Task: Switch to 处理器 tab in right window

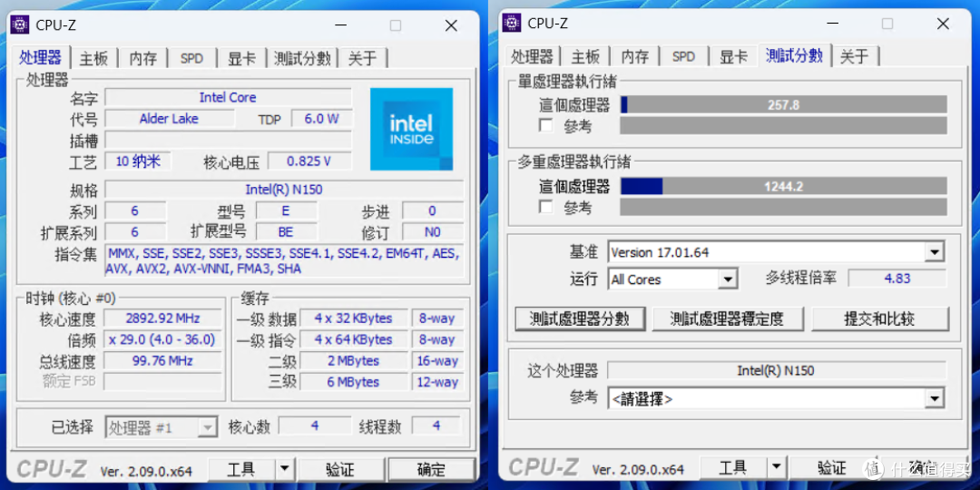Action: 532,57
